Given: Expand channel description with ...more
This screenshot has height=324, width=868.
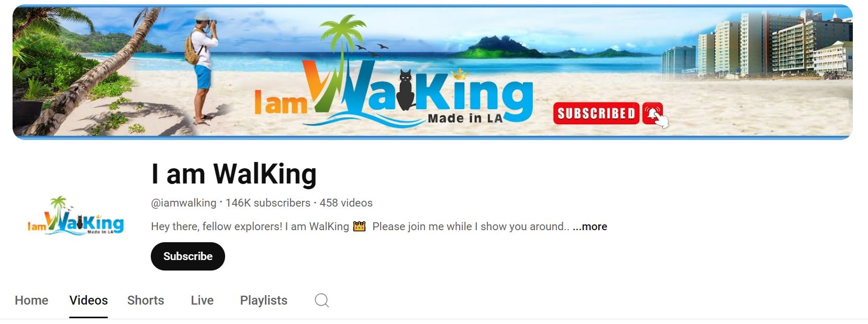Looking at the screenshot, I should [x=590, y=226].
